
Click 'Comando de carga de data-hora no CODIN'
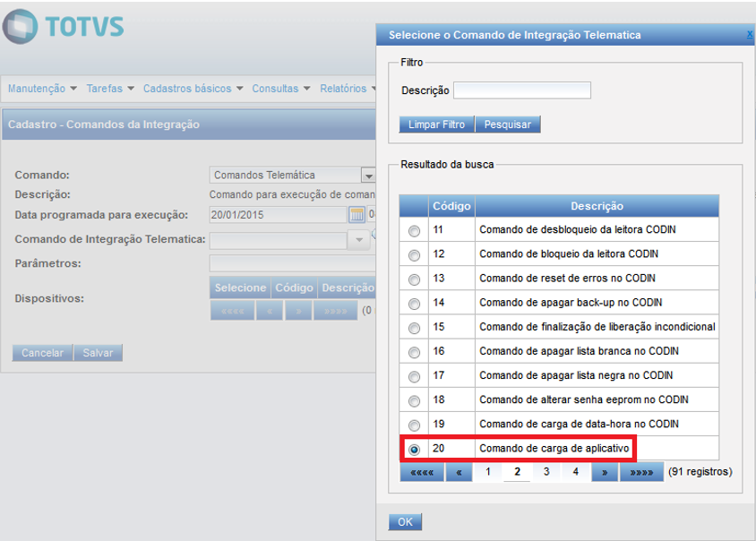point(579,424)
